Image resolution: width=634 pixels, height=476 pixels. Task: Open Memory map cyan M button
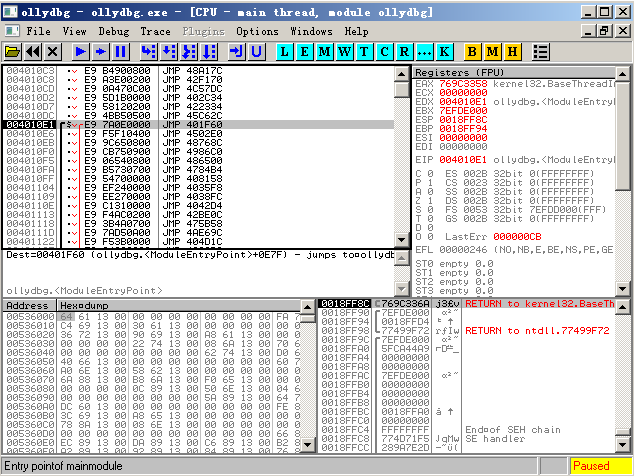[x=324, y=52]
